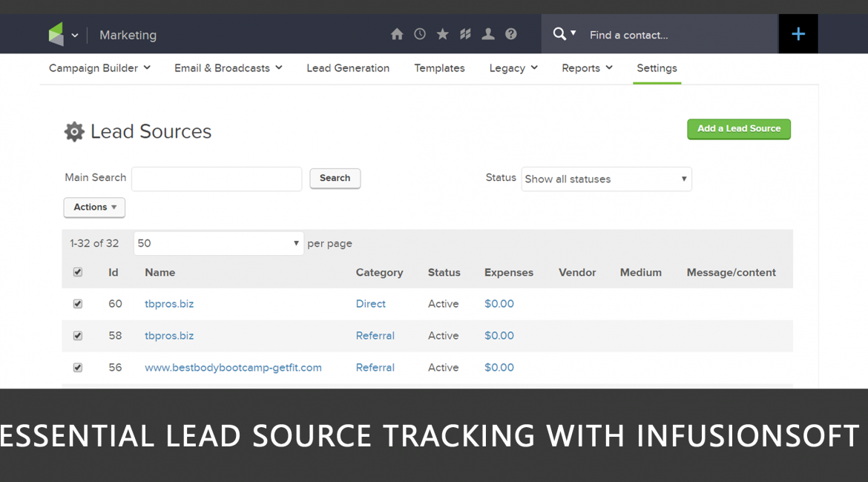868x482 pixels.
Task: Click the Add a Lead Source button
Action: tap(738, 129)
